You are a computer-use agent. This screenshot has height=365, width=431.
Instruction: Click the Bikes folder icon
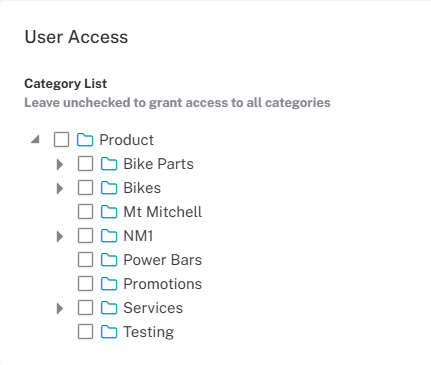click(109, 188)
